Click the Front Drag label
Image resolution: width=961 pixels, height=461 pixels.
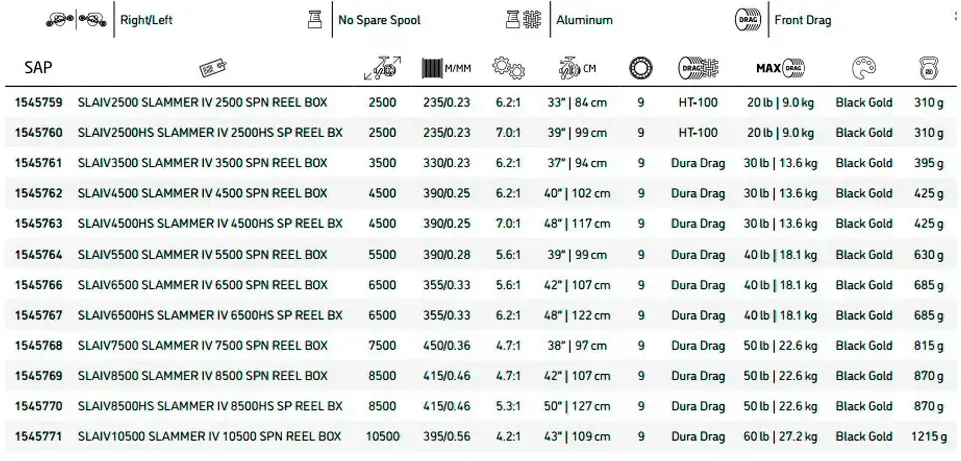tap(803, 20)
